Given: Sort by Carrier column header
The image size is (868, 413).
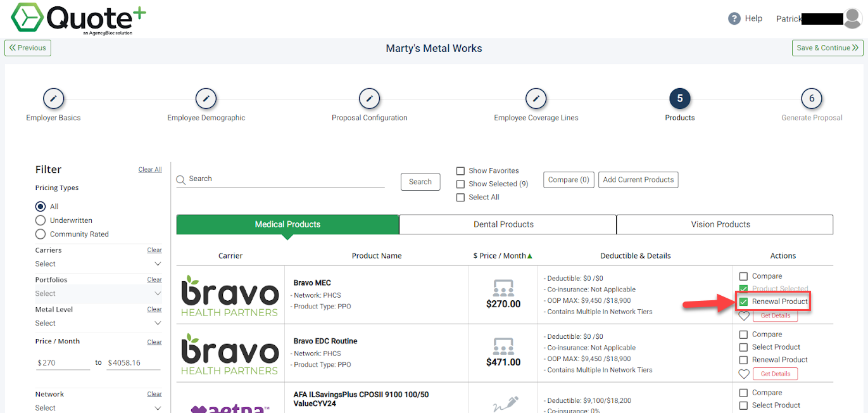Looking at the screenshot, I should coord(230,256).
